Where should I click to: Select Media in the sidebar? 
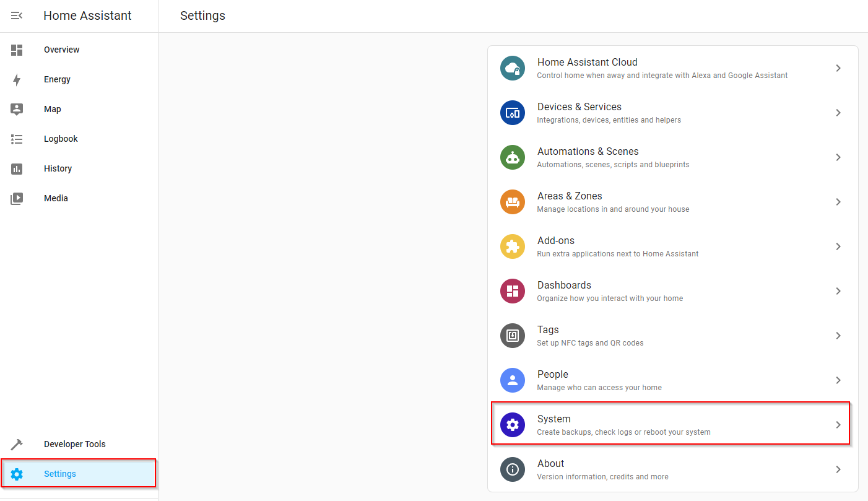(x=79, y=198)
